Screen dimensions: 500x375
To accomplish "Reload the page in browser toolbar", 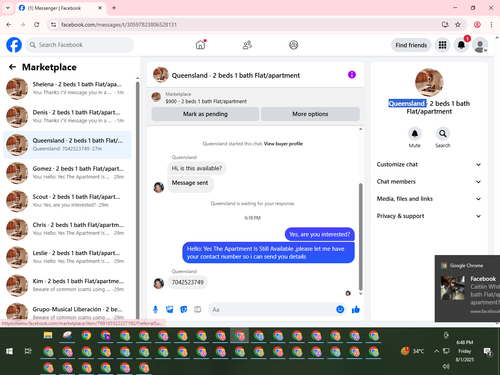I will tap(37, 25).
